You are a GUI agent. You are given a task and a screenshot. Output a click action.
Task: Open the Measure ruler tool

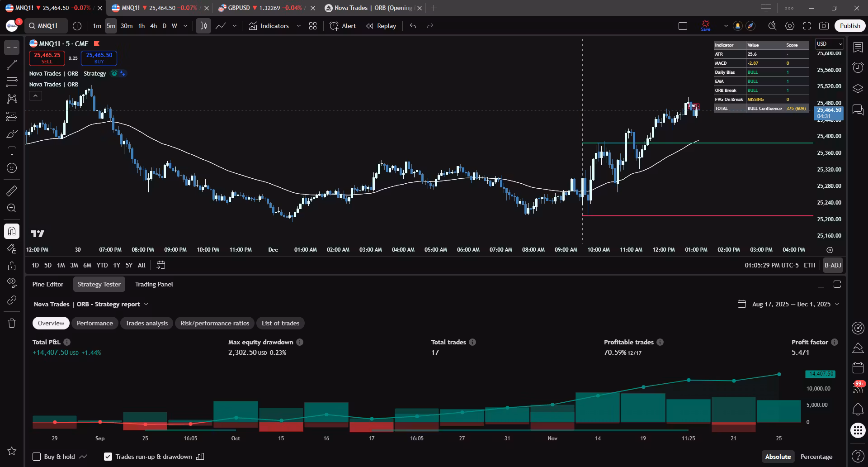coord(12,191)
